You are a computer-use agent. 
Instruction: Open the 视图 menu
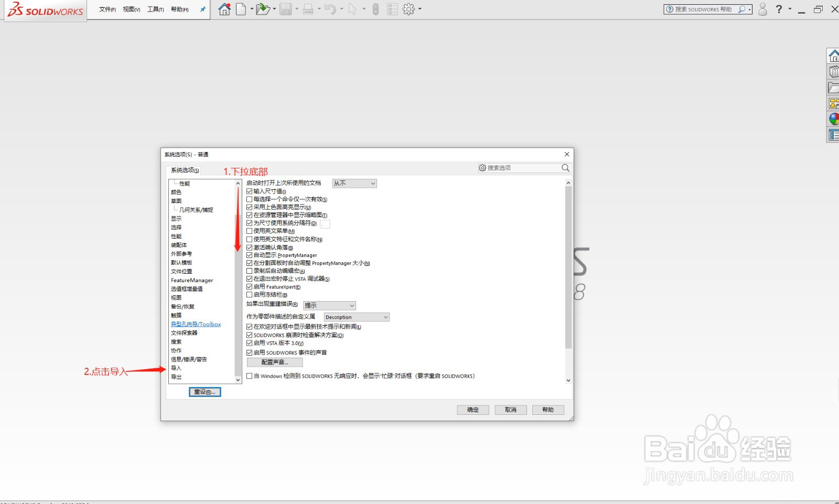pyautogui.click(x=131, y=9)
